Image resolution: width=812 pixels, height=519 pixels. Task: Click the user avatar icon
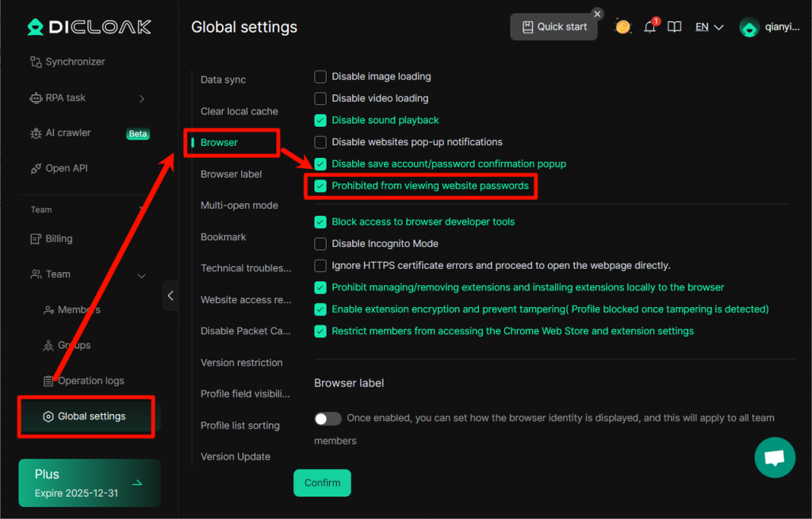click(749, 27)
